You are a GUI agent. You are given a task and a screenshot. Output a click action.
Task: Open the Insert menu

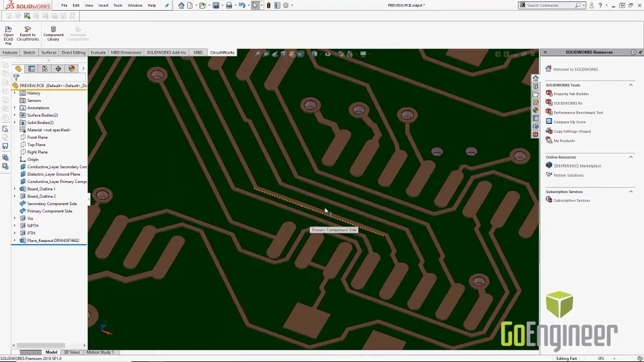pos(103,5)
